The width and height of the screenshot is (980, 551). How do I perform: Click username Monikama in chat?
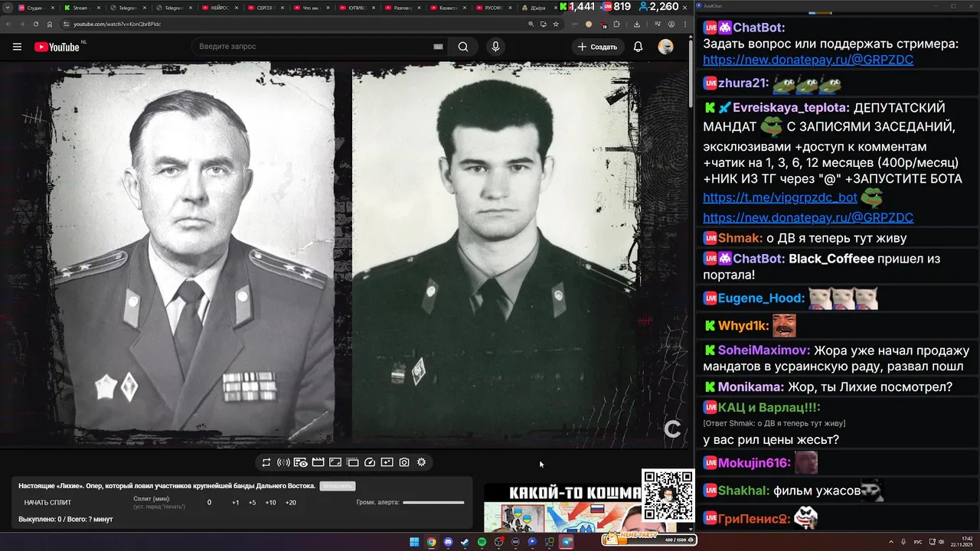750,387
